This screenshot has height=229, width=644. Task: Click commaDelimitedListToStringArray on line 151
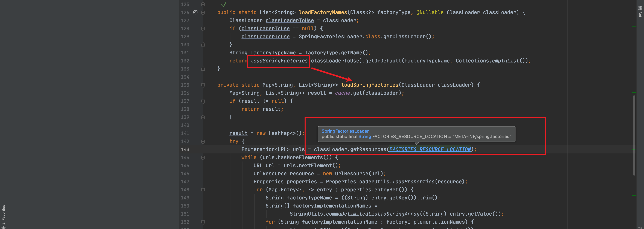(x=372, y=214)
